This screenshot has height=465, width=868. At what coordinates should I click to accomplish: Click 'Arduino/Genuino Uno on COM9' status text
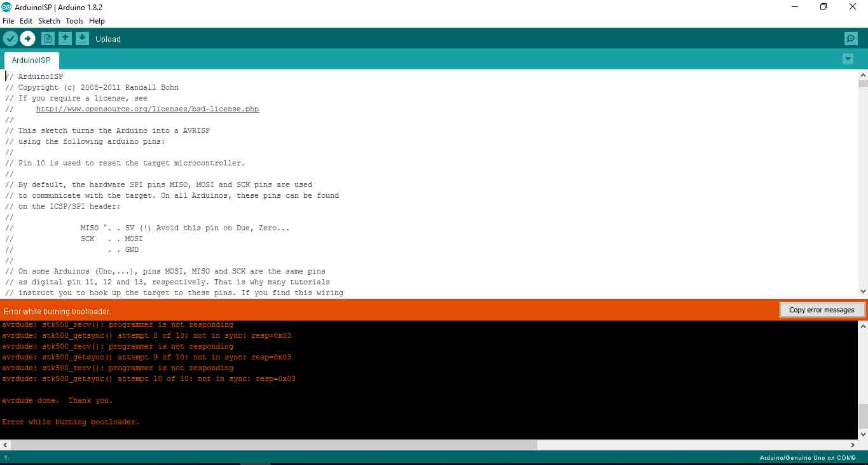pos(808,458)
